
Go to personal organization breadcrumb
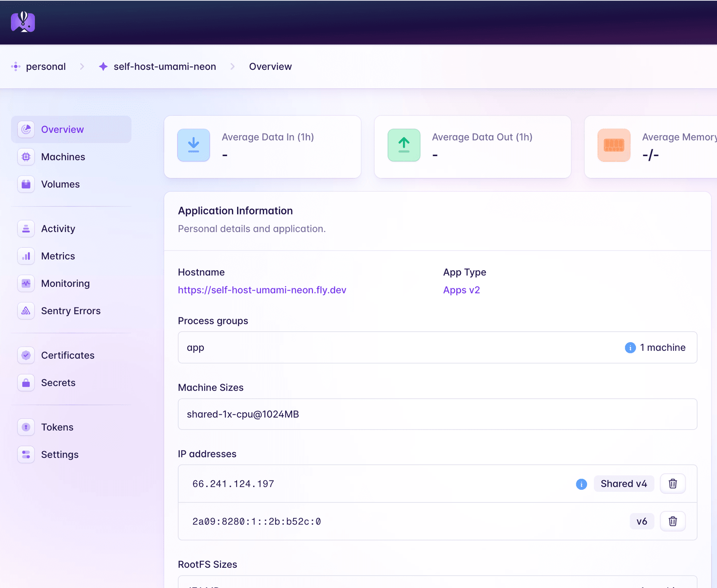click(x=46, y=66)
